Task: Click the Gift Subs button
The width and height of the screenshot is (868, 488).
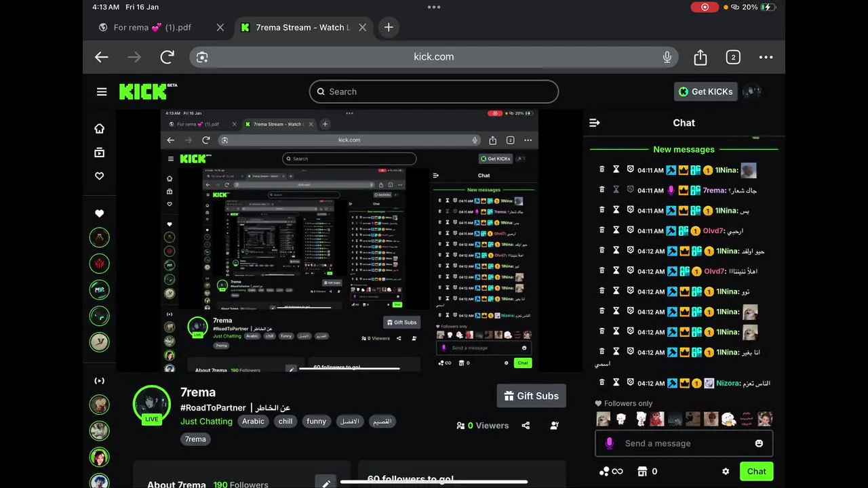Action: [531, 396]
